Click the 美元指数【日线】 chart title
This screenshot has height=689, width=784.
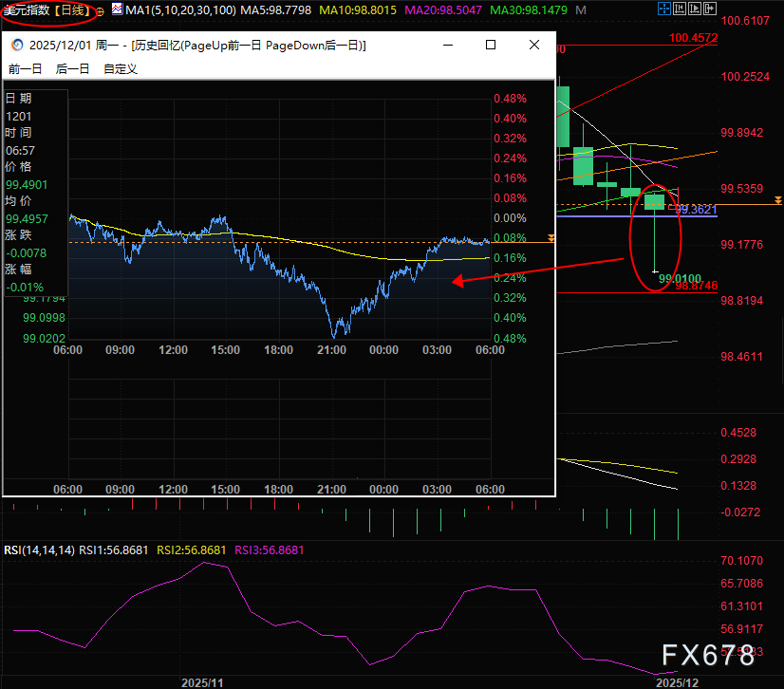click(x=47, y=9)
